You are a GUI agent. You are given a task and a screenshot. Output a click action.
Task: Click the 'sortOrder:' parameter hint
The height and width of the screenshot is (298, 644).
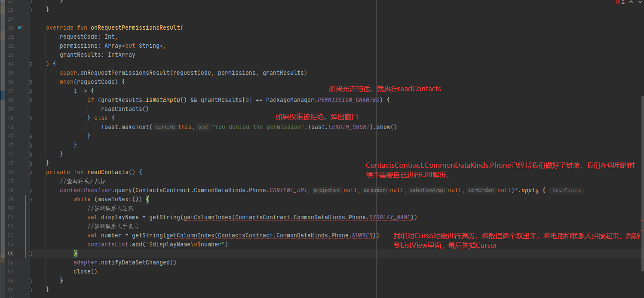click(481, 190)
